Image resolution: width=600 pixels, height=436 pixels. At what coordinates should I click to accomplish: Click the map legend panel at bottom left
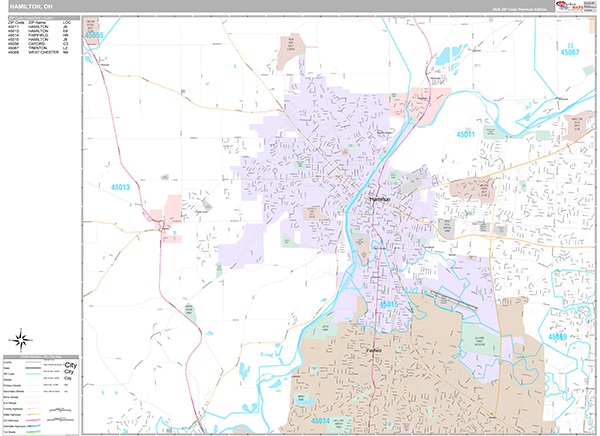click(x=40, y=393)
